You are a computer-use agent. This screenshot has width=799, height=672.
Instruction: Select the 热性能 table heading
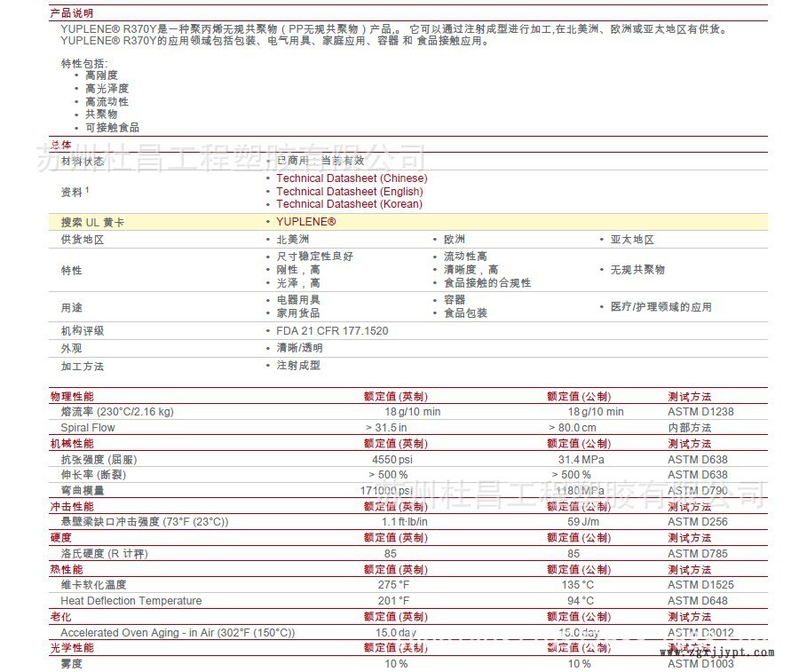pos(67,570)
